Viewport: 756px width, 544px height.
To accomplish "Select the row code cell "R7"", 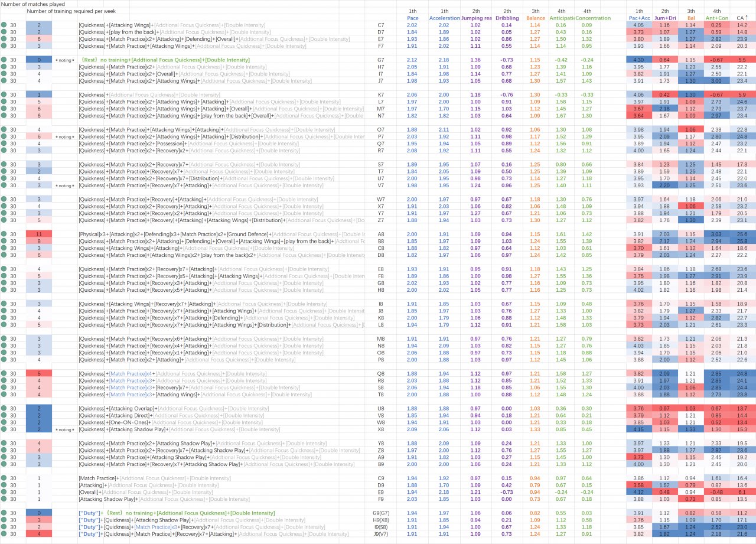I will pyautogui.click(x=381, y=151).
